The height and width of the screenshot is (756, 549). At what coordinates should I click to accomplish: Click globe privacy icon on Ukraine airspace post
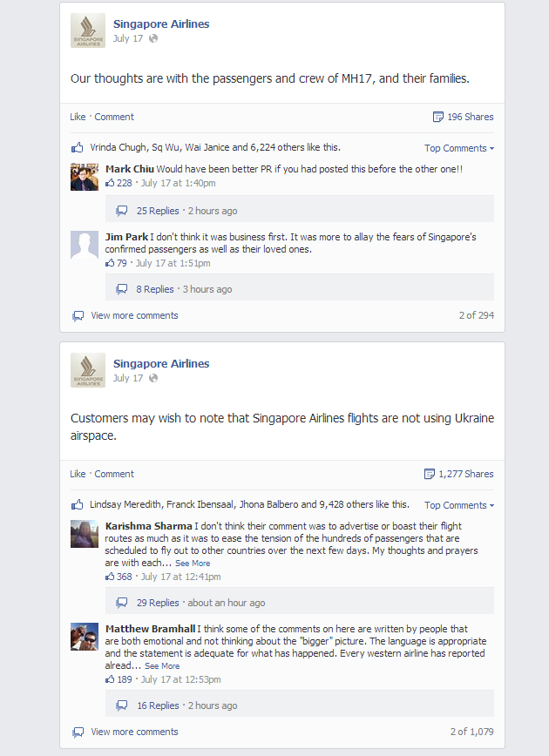tap(153, 378)
